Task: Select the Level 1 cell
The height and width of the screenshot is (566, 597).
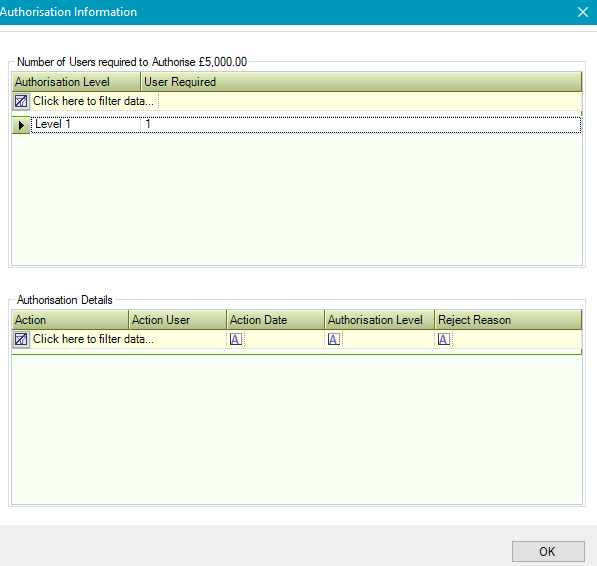Action: [86, 124]
